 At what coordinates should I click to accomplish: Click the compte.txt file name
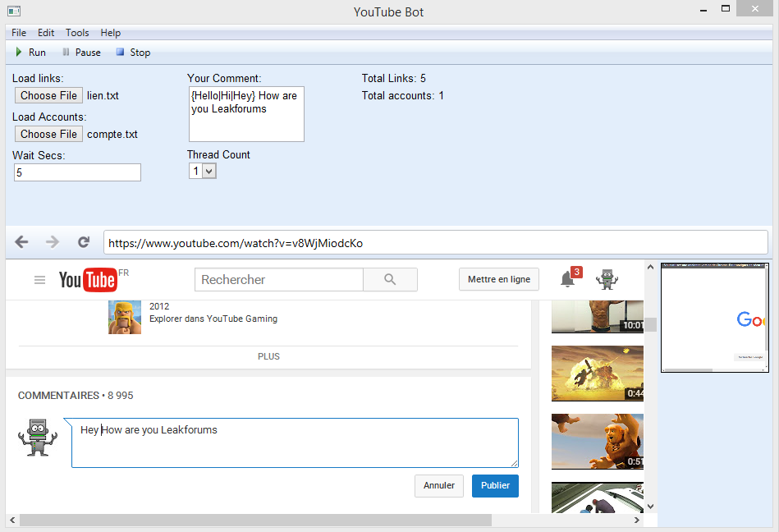coord(112,135)
